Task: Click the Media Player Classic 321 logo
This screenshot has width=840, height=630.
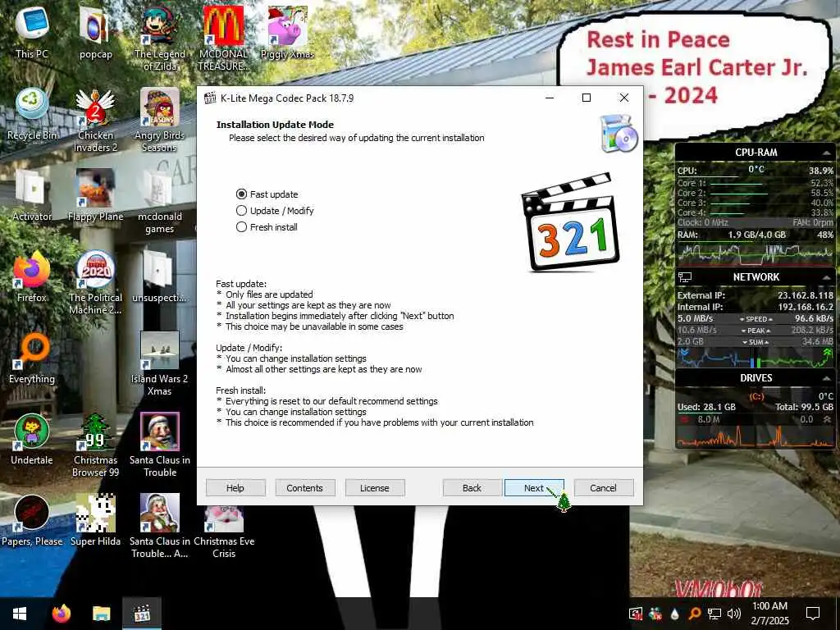Action: coord(571,222)
